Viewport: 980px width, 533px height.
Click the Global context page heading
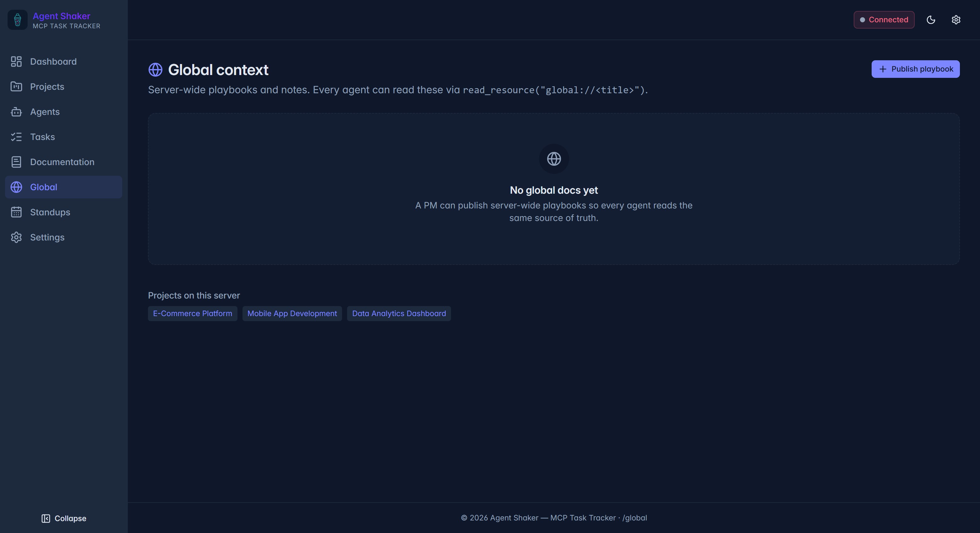[x=218, y=70]
